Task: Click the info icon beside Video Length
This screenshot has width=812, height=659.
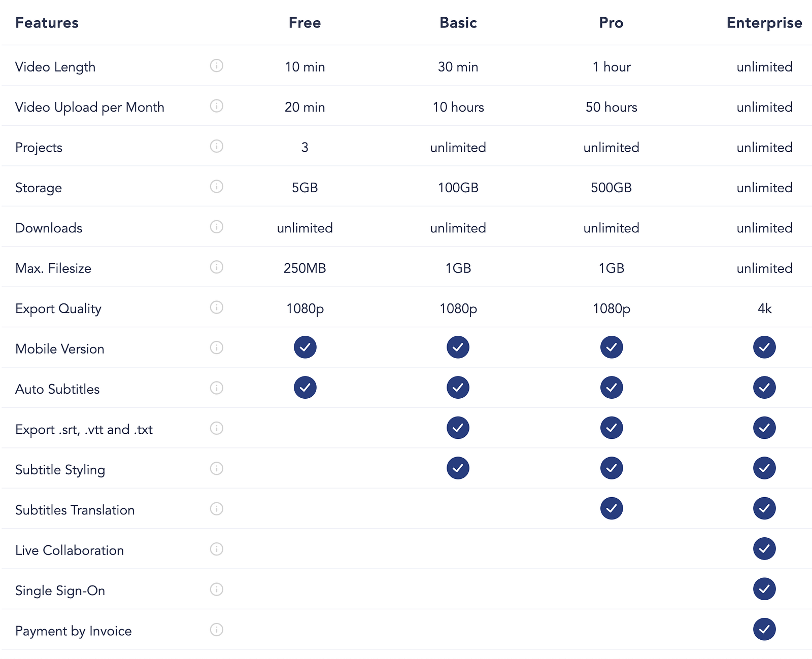Action: 217,65
